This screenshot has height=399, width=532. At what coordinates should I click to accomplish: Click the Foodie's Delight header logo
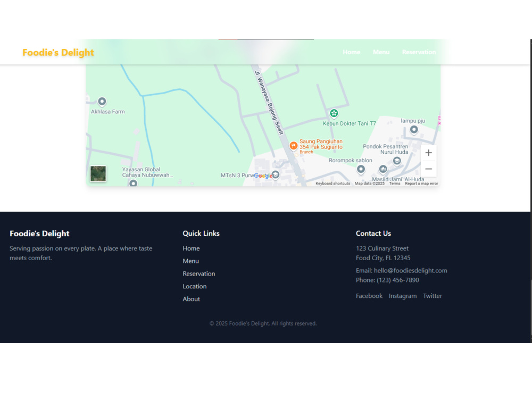[x=58, y=53]
